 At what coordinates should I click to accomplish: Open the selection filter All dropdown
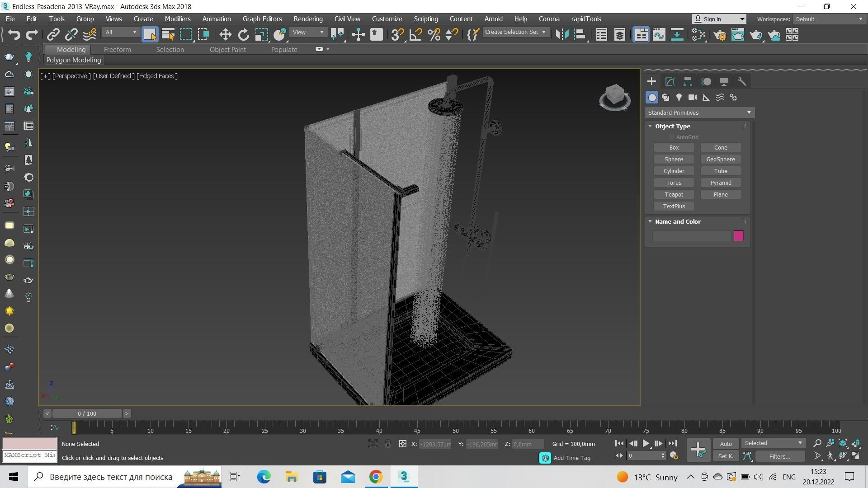coord(120,33)
